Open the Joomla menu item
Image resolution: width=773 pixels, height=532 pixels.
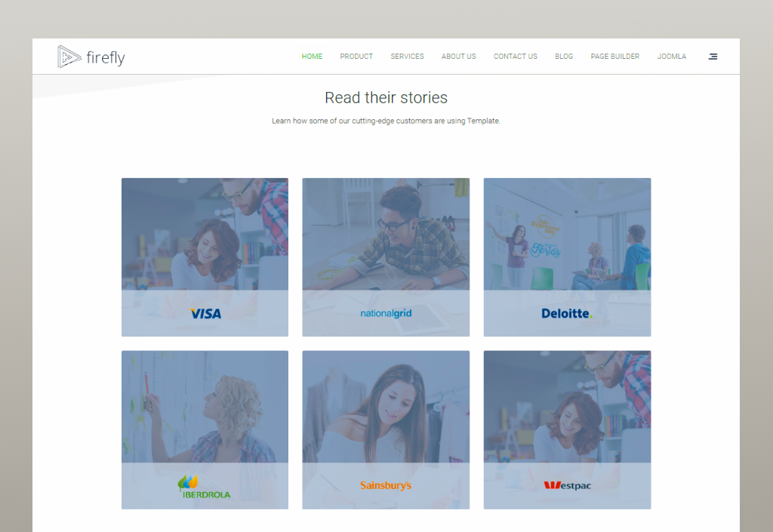point(672,57)
